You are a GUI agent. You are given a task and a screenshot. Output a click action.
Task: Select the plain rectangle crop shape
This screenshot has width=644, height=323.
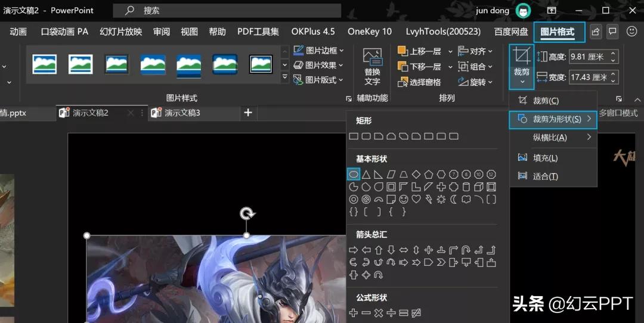click(353, 136)
